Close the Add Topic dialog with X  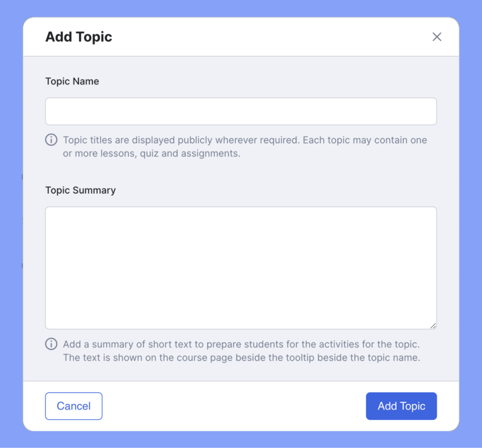click(x=436, y=37)
